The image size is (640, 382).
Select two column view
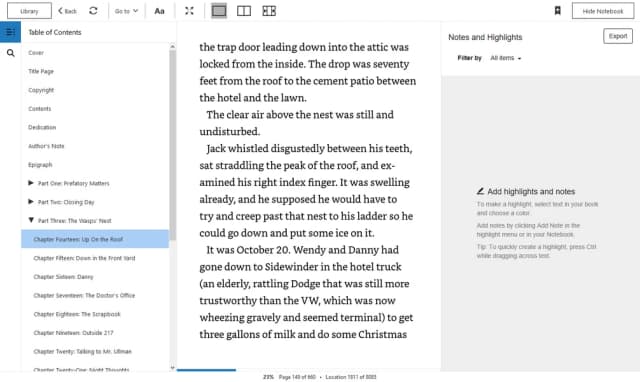point(244,11)
